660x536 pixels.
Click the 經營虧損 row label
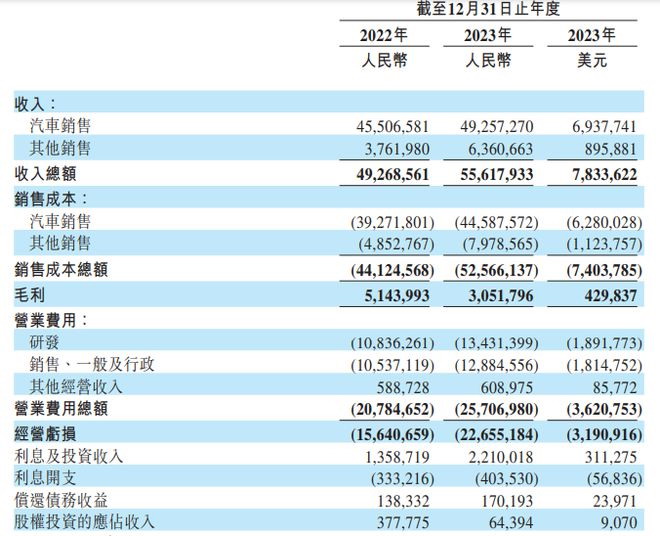46,435
